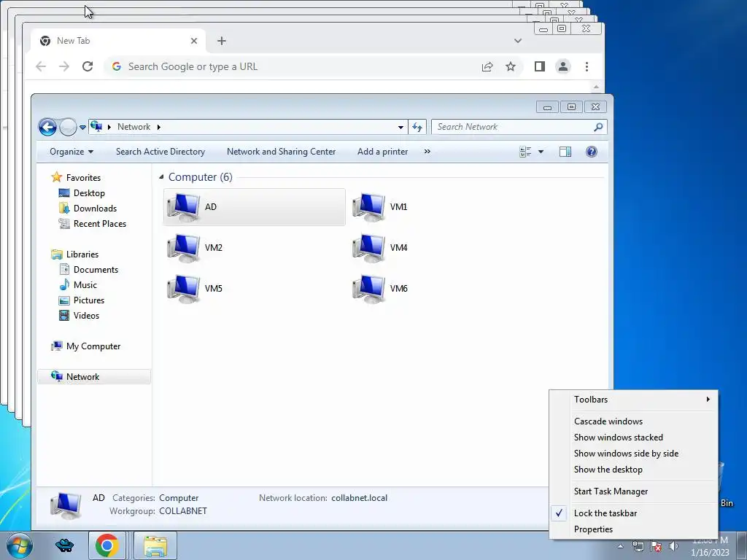Expand address bar history dropdown
The image size is (747, 560).
click(x=400, y=127)
